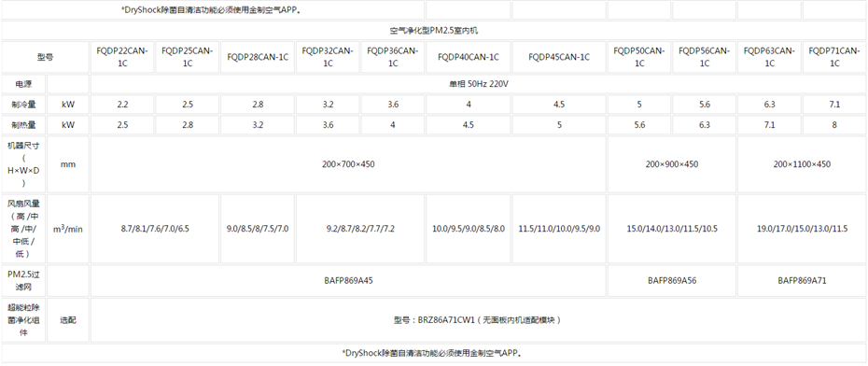Select the 空气净化型PM2.5室内机 title row
This screenshot has width=868, height=366.
point(433,31)
